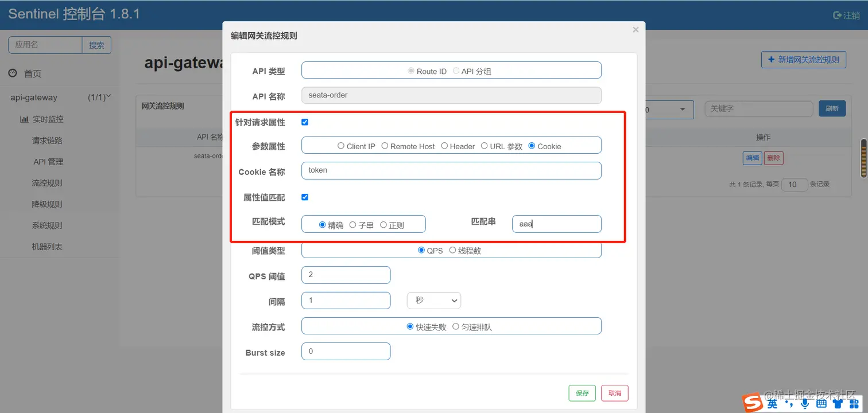Click the API 名称 field showing seata-order

pos(451,95)
